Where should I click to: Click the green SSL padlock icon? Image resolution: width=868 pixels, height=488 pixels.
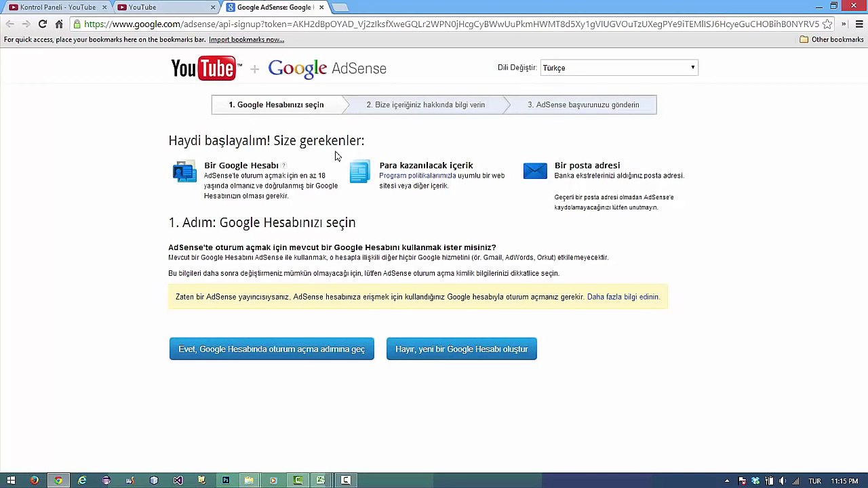tap(77, 24)
